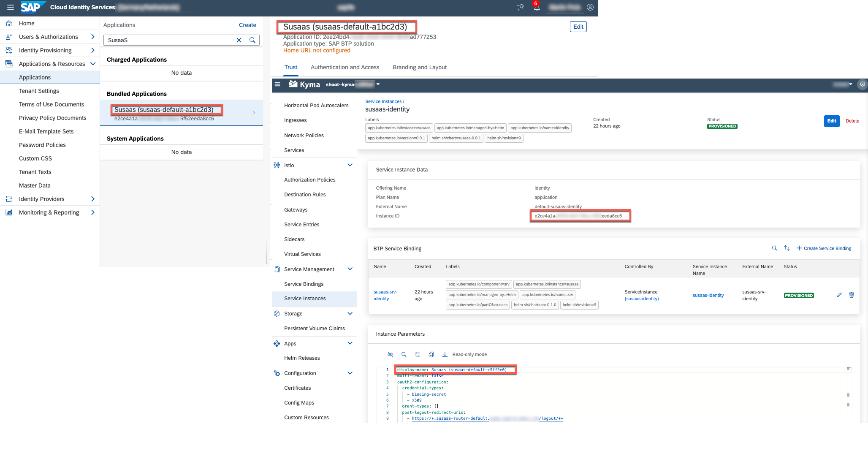The width and height of the screenshot is (868, 451).
Task: Click the Identity Providers sidebar icon
Action: 9,199
